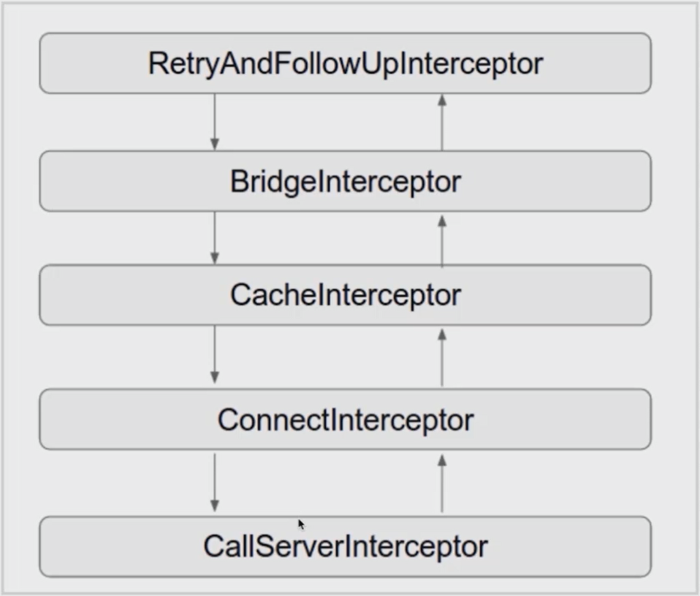Screen dimensions: 700x596
Task: Click the RetryAndFollowUpInterceptor text label
Action: 345,64
